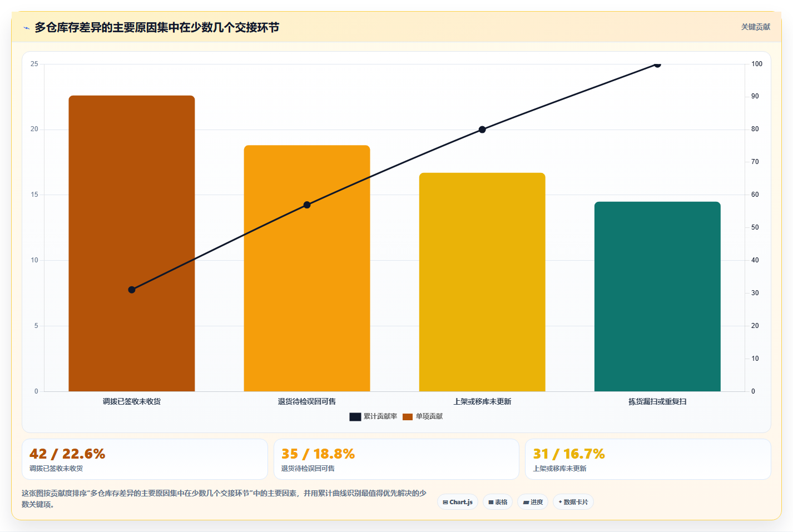The height and width of the screenshot is (532, 793).
Task: Click the icon in the 表格 tag
Action: coord(491,503)
